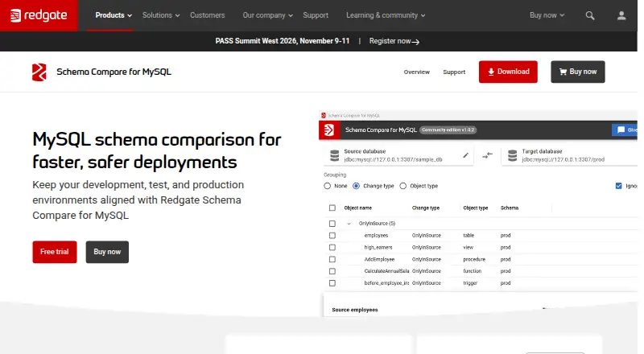This screenshot has width=644, height=354.
Task: Click the Schema column header
Action: (x=510, y=208)
